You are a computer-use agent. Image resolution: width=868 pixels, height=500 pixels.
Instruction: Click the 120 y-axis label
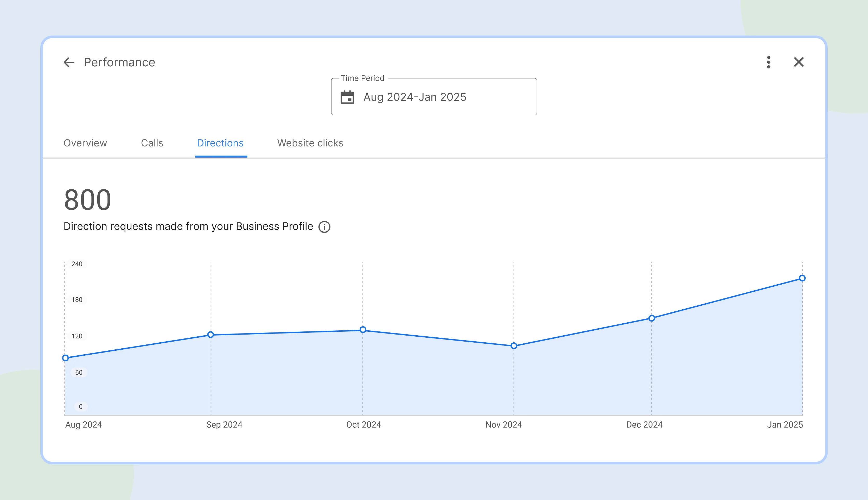(77, 336)
